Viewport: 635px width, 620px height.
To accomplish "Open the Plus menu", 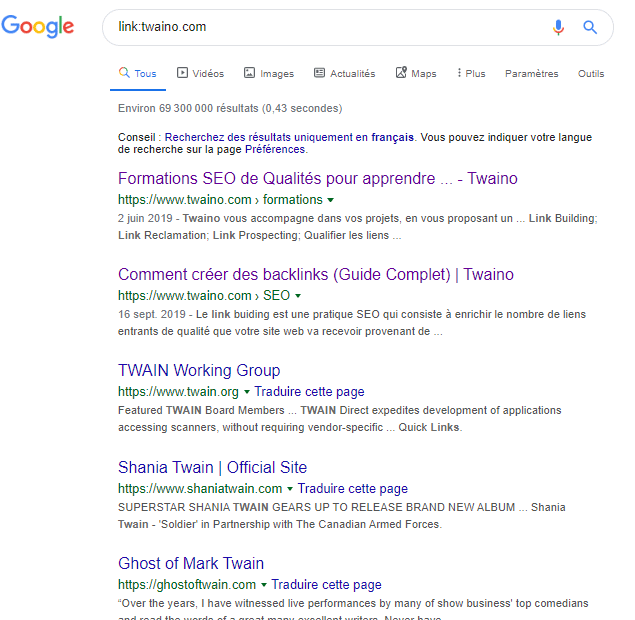I will tap(471, 74).
